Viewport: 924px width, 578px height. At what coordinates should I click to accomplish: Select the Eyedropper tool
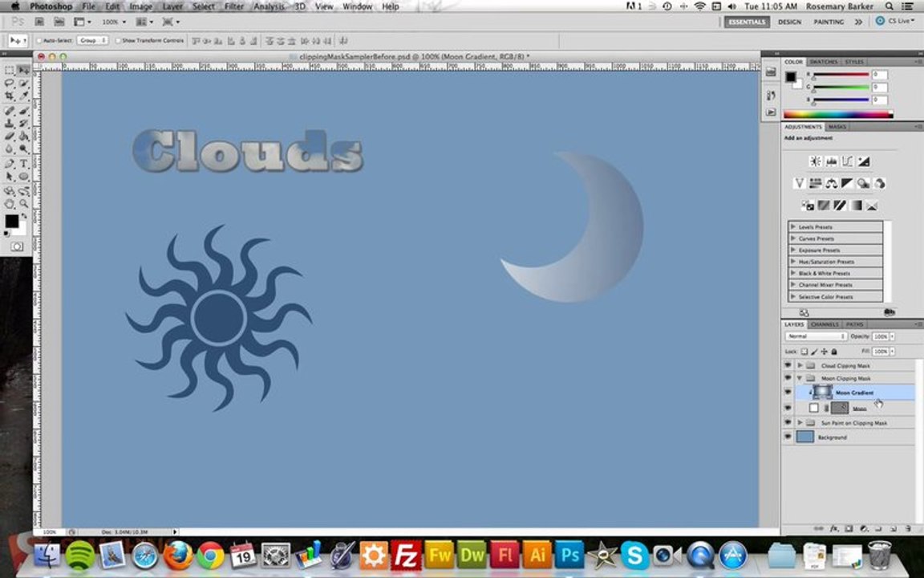pyautogui.click(x=23, y=96)
